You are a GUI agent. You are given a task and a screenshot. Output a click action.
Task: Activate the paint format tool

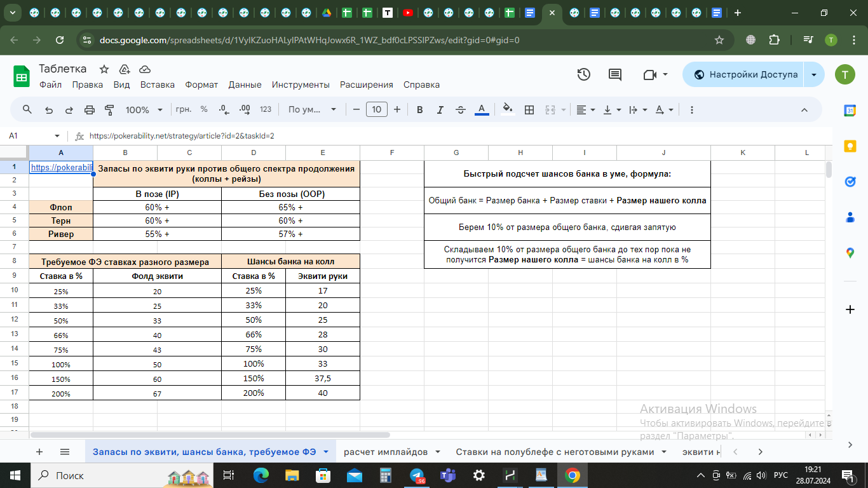click(109, 109)
